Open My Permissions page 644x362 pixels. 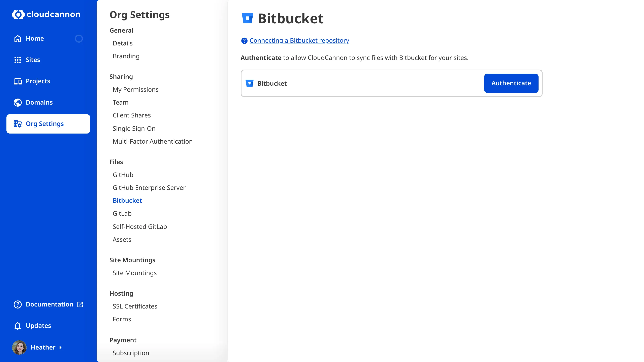point(135,89)
